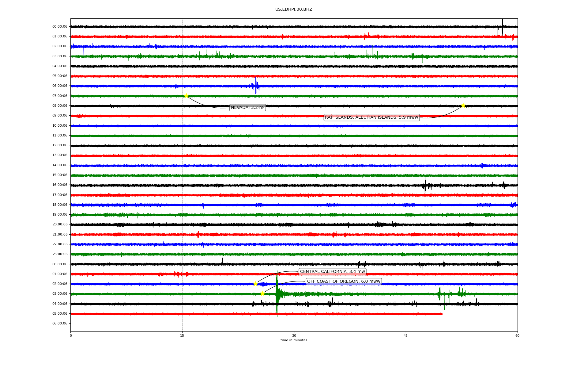Select the RAT ISLANDS, ALEUTIAN ISLANDS 5.9 mww label
The image size is (588, 368).
click(371, 117)
